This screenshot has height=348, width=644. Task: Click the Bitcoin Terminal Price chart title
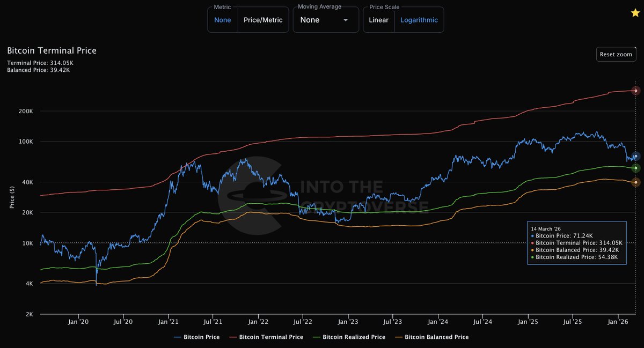(x=52, y=50)
